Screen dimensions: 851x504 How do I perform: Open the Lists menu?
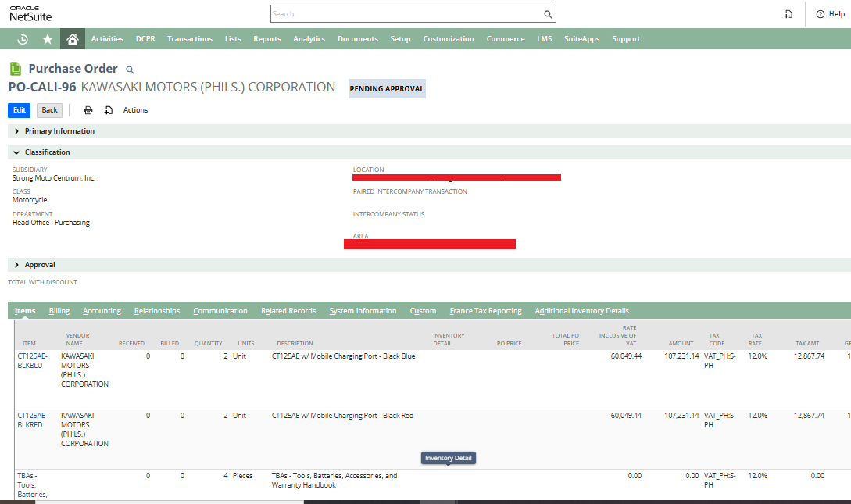233,39
